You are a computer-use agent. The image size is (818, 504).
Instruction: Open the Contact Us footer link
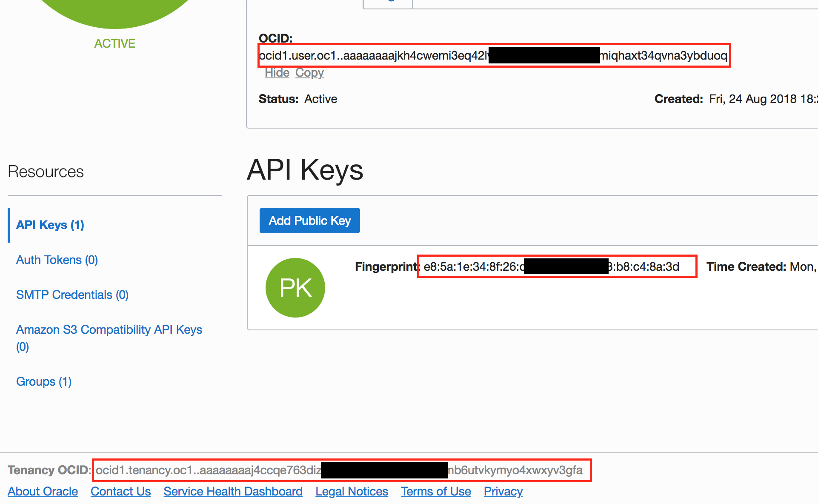pos(121,491)
